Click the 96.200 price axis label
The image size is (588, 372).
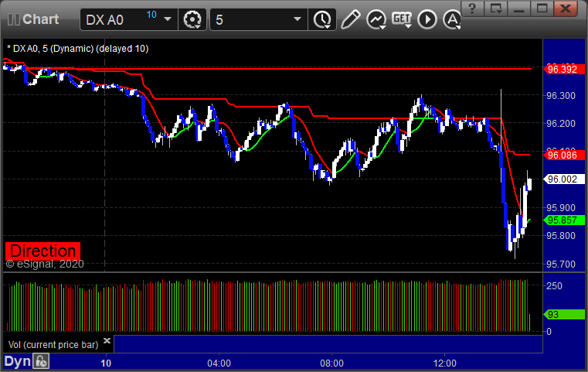(561, 124)
